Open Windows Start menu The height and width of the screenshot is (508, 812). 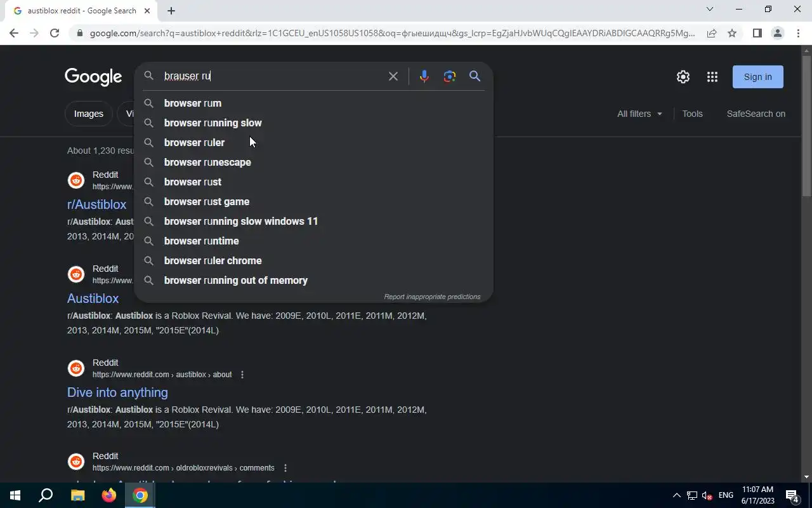click(15, 495)
